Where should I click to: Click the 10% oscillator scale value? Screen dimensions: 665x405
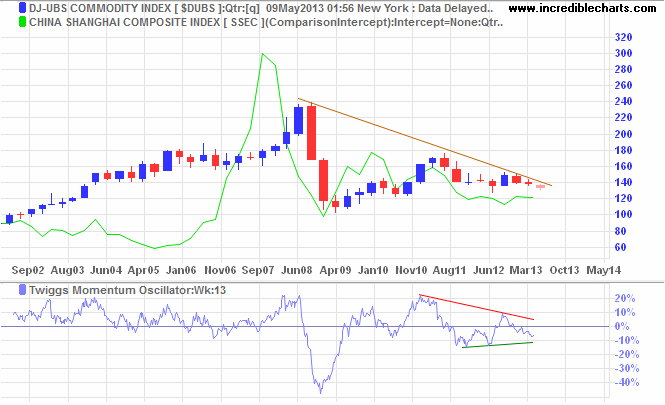pyautogui.click(x=625, y=313)
